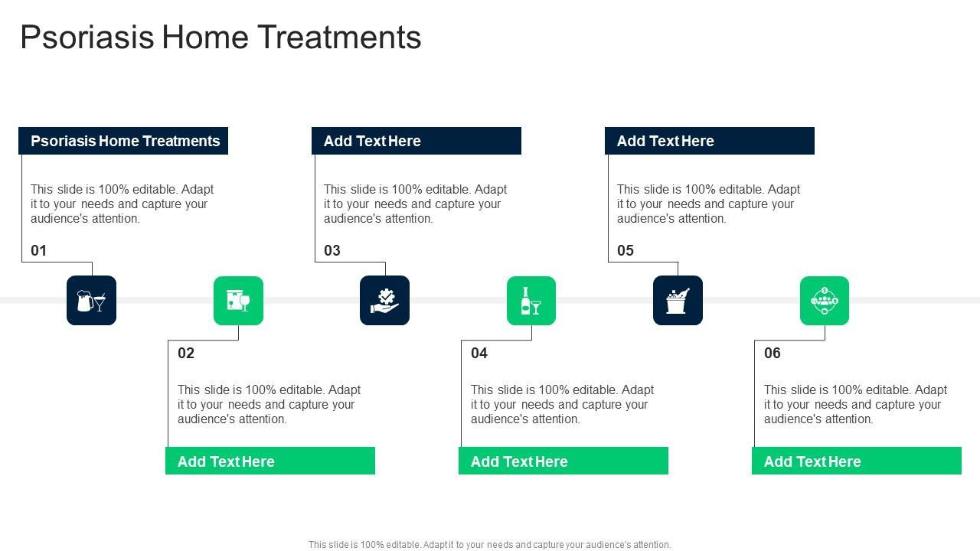The height and width of the screenshot is (551, 980).
Task: Click the green 'Add Text Here' bar under step 04
Action: click(563, 461)
